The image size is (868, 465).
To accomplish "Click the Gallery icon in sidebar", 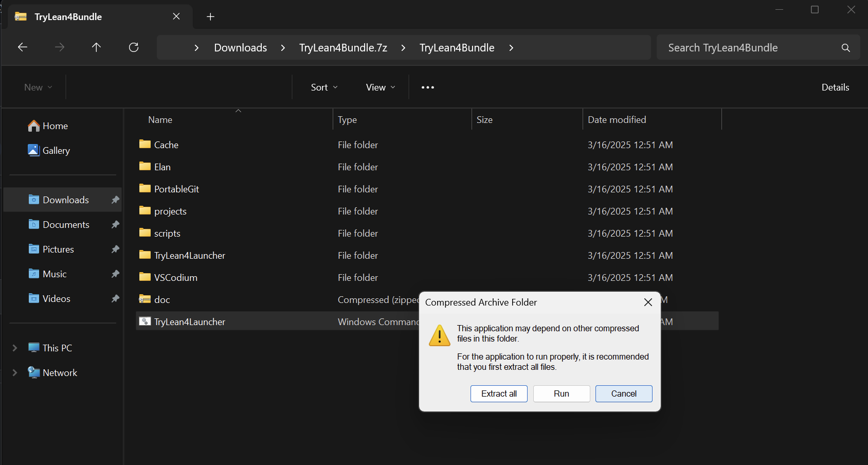I will (34, 150).
